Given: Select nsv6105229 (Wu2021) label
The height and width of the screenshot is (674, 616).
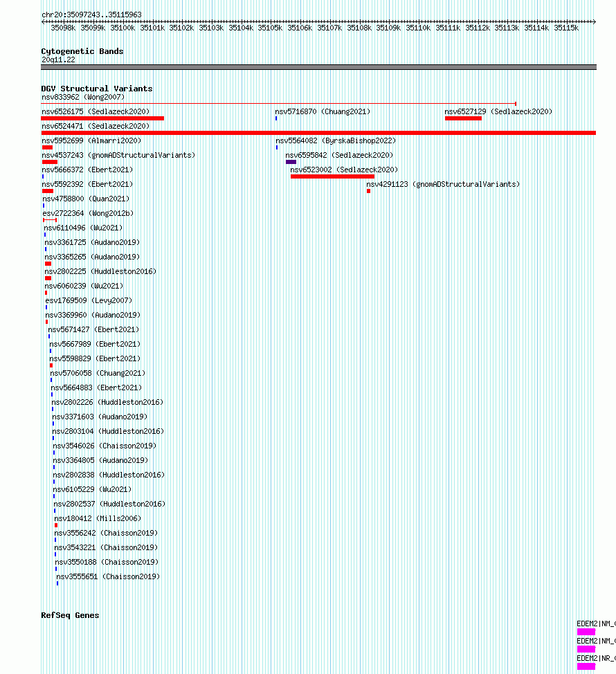Looking at the screenshot, I should pyautogui.click(x=93, y=490).
